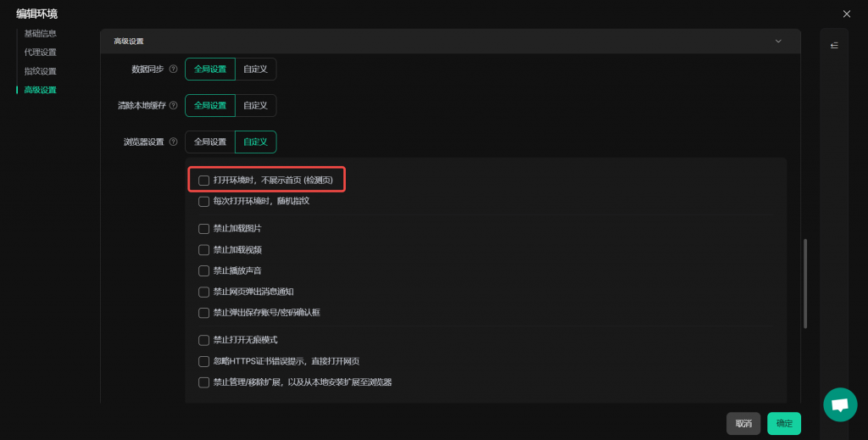Go to 基础信息 in the sidebar
The width and height of the screenshot is (868, 440).
click(x=40, y=34)
